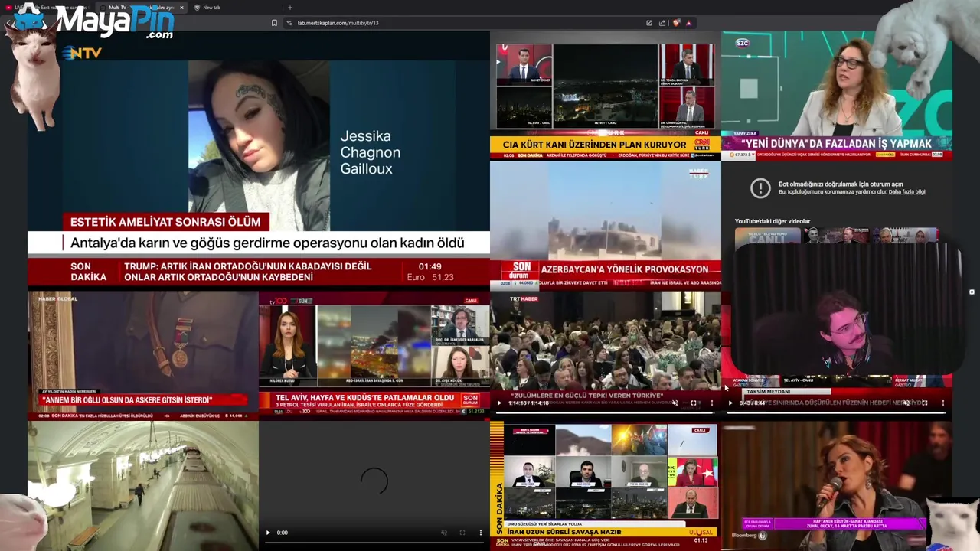Play the Taksim Meydanı video at 8:43

[x=730, y=403]
